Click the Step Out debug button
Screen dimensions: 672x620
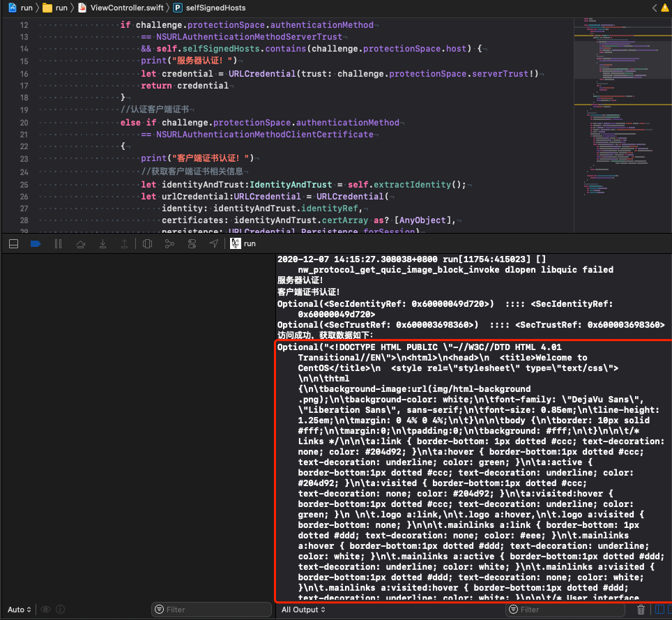pyautogui.click(x=125, y=243)
